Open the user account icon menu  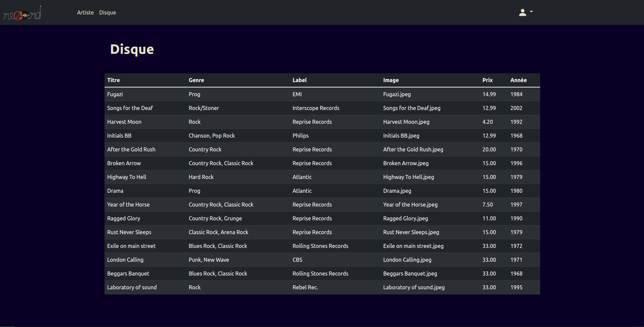(522, 12)
